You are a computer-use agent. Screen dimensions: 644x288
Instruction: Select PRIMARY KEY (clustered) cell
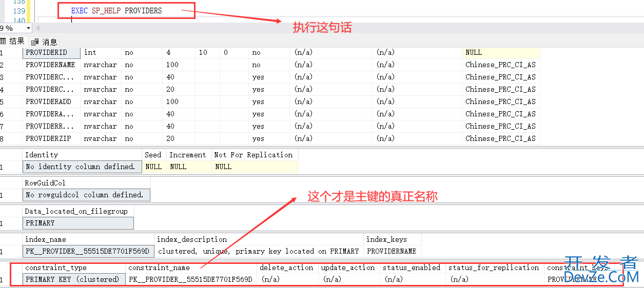74,279
